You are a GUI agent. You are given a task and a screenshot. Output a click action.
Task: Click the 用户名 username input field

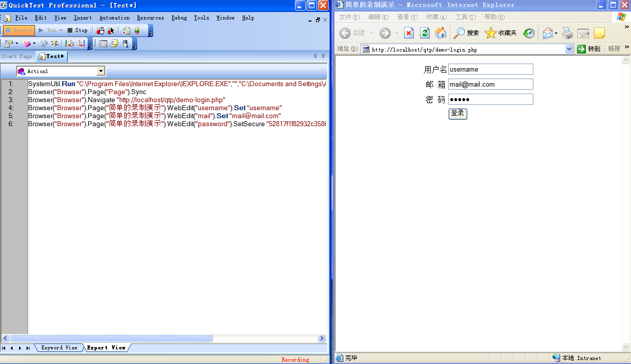pyautogui.click(x=490, y=69)
